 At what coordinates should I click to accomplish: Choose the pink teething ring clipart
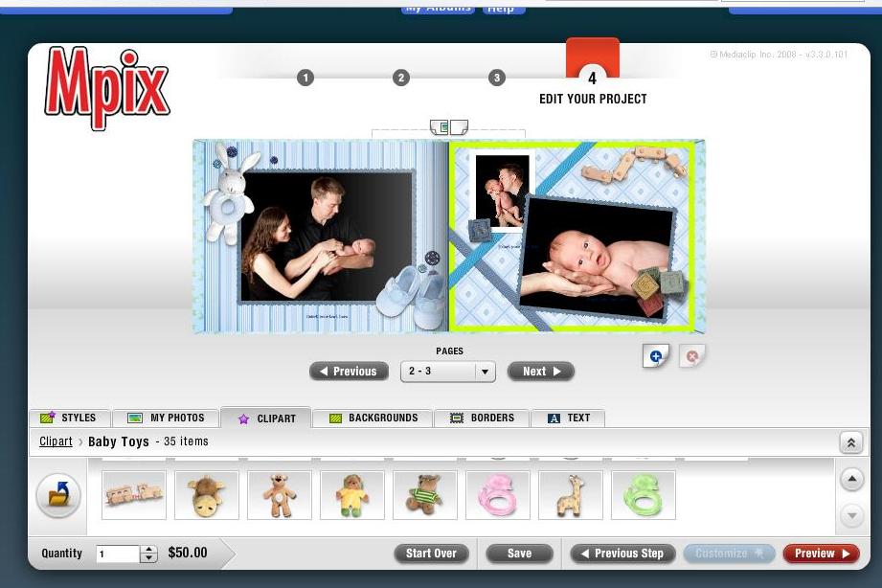click(x=498, y=495)
